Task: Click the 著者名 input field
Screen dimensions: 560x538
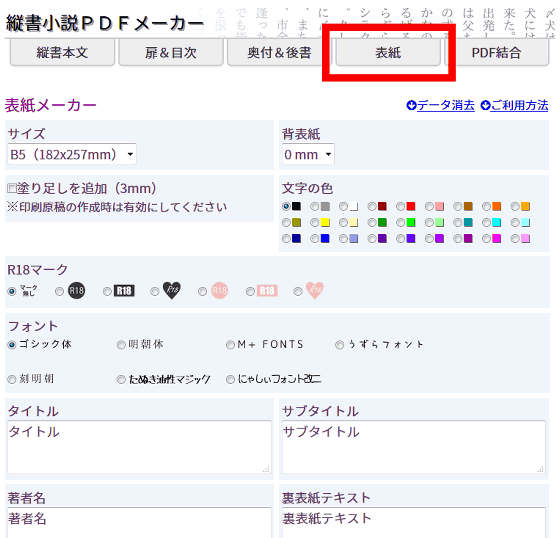Action: coord(139,522)
